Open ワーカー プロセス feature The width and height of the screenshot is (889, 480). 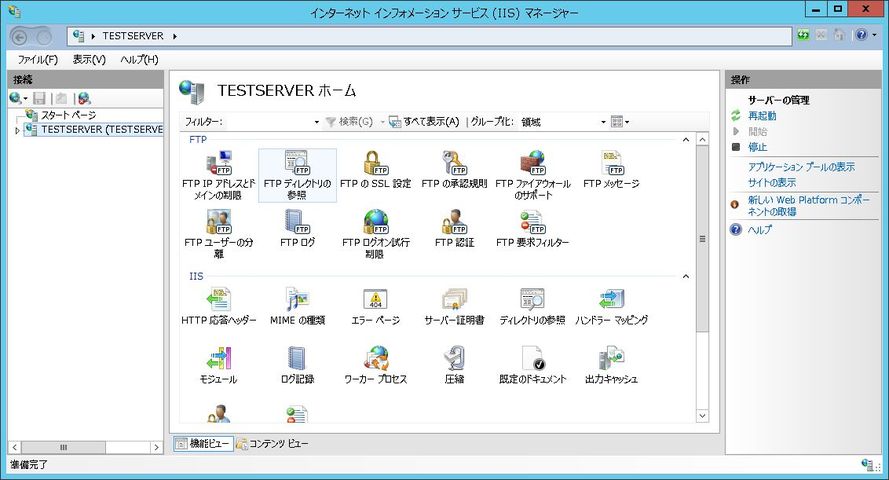click(375, 366)
